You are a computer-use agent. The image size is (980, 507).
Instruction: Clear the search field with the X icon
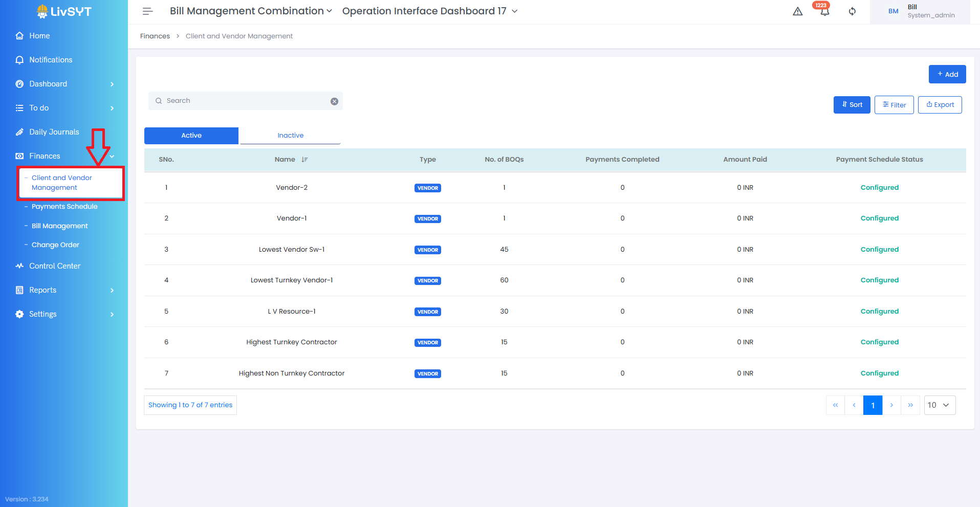334,101
